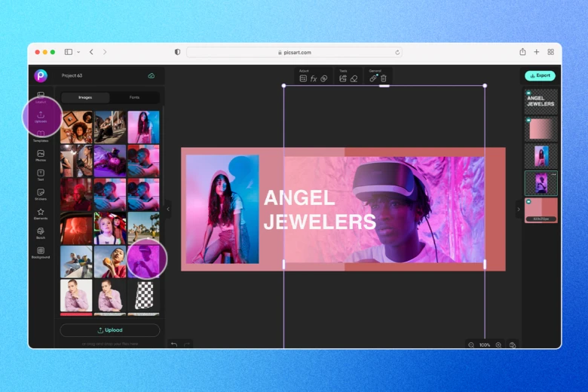Switch to the Fonts tab
Viewport: 588px width, 392px height.
(134, 97)
